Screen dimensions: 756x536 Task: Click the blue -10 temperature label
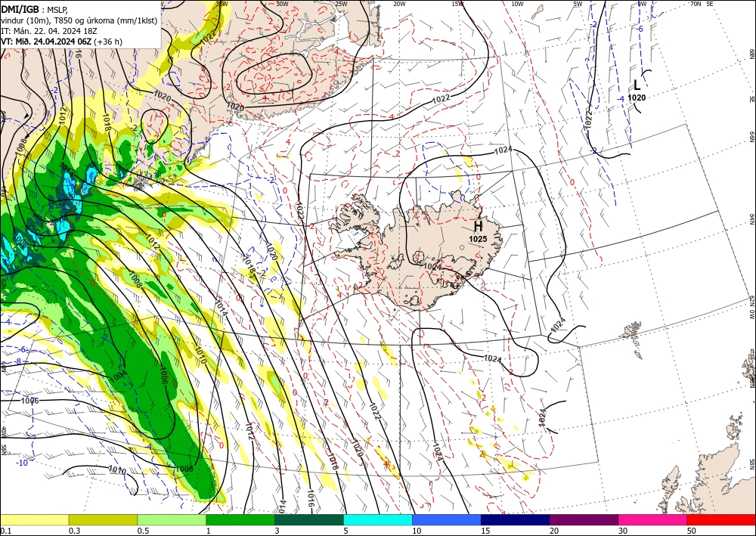(22, 463)
